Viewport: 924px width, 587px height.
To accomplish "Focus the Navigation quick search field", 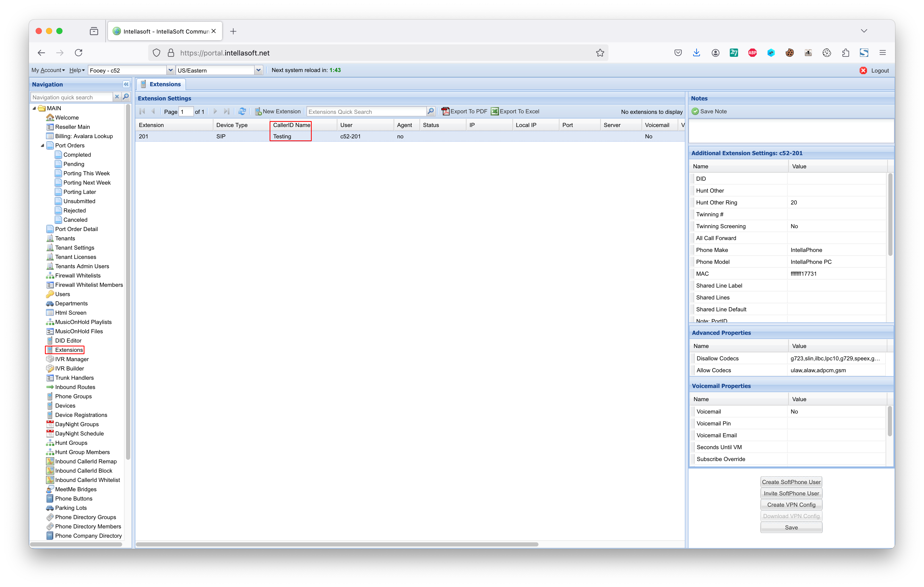I will point(72,97).
